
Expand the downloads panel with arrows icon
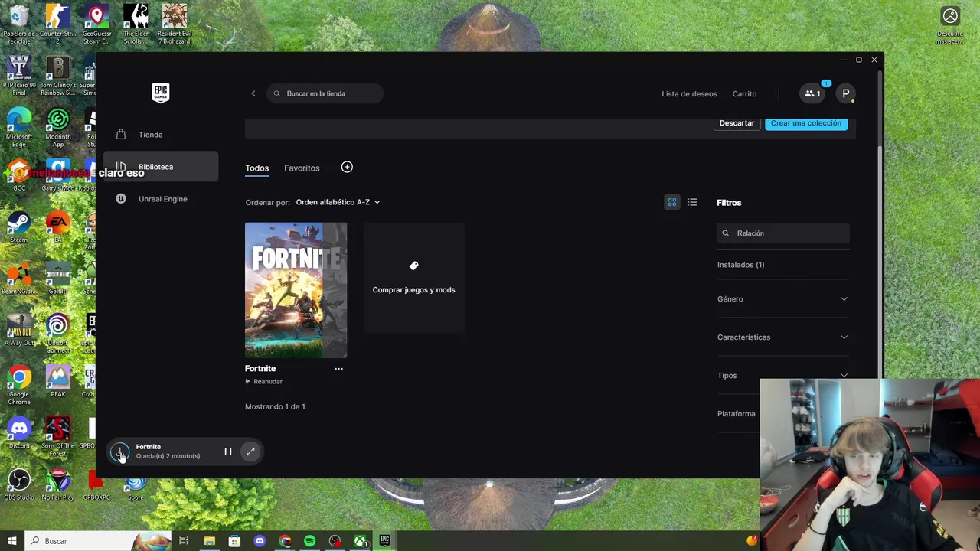click(x=250, y=452)
